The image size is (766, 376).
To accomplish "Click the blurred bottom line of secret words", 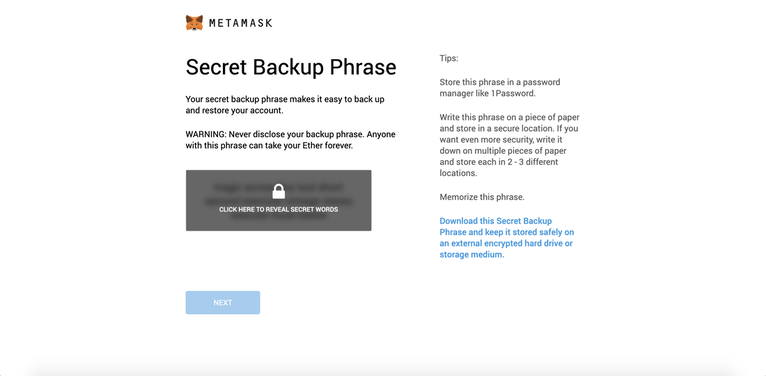I will point(278,217).
